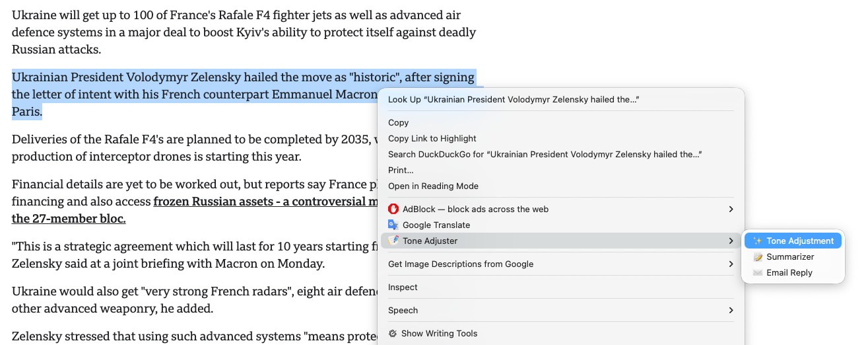Image resolution: width=868 pixels, height=345 pixels.
Task: Expand the Tone Adjuster submenu chevron
Action: [731, 241]
